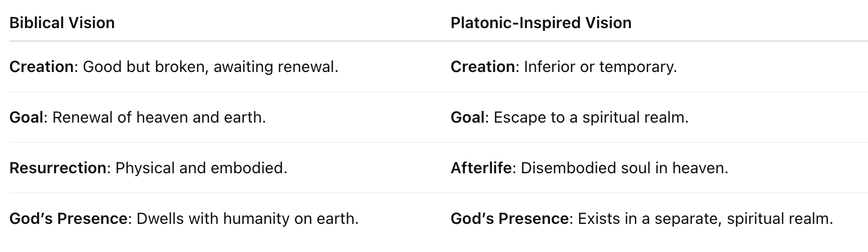This screenshot has width=868, height=252.
Task: Click the text Physical and embodied
Action: [202, 168]
